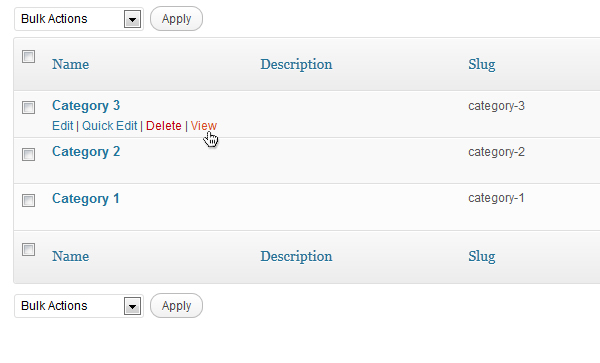Viewport: 600px width, 363px height.
Task: Sort by the Slug column header
Action: (481, 65)
